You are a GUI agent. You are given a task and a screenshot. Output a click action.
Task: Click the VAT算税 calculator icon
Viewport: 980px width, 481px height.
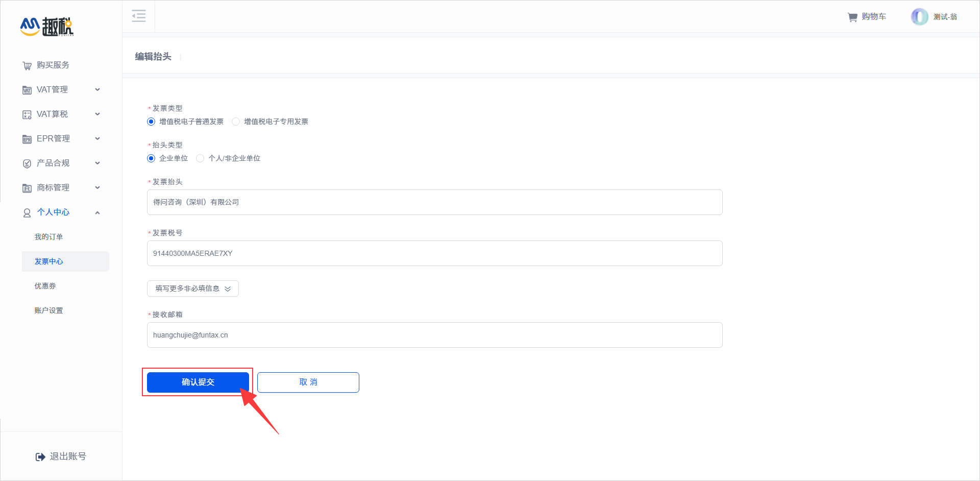click(27, 115)
